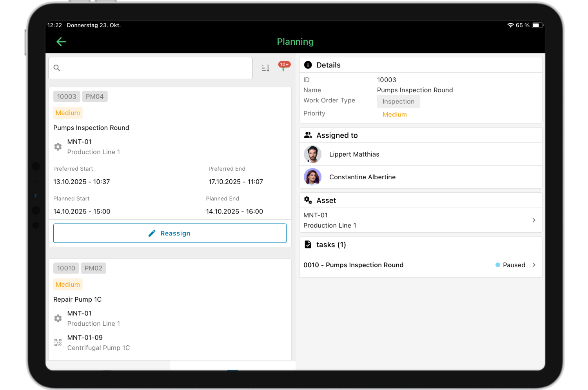The image size is (588, 390).
Task: Click the Reassign button
Action: click(170, 233)
